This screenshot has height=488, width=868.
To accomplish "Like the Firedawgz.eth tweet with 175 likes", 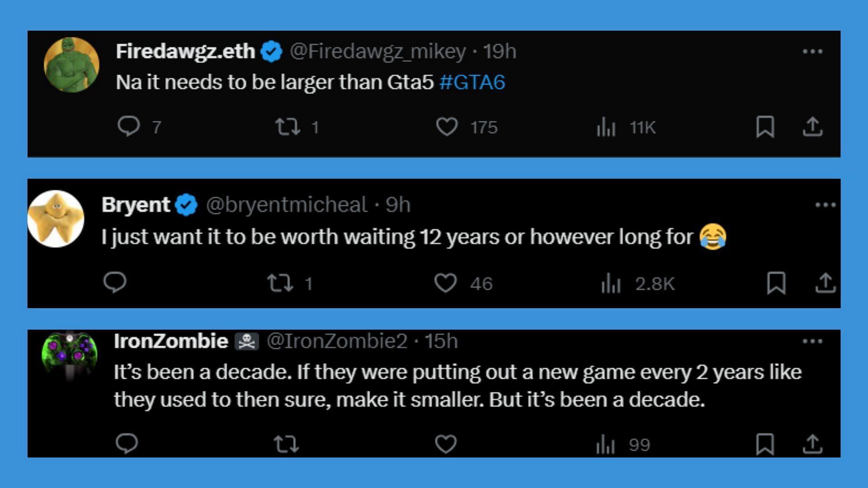I will 447,127.
